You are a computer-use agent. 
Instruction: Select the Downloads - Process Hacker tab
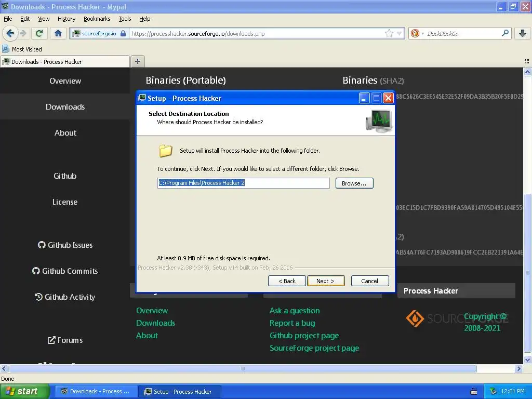tap(65, 62)
